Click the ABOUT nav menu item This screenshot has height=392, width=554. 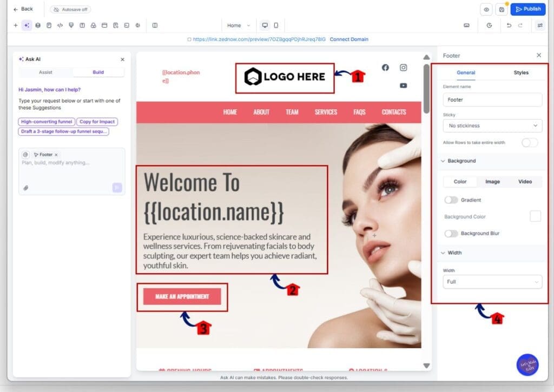[x=261, y=112]
